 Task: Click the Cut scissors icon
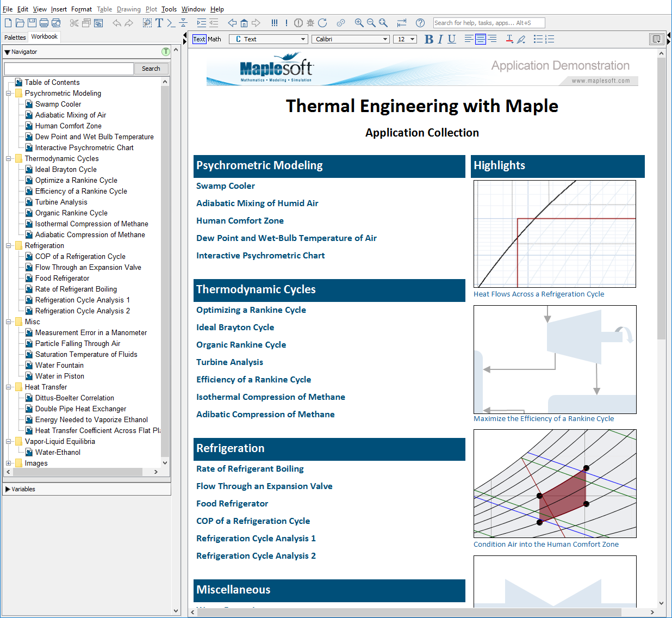point(74,23)
